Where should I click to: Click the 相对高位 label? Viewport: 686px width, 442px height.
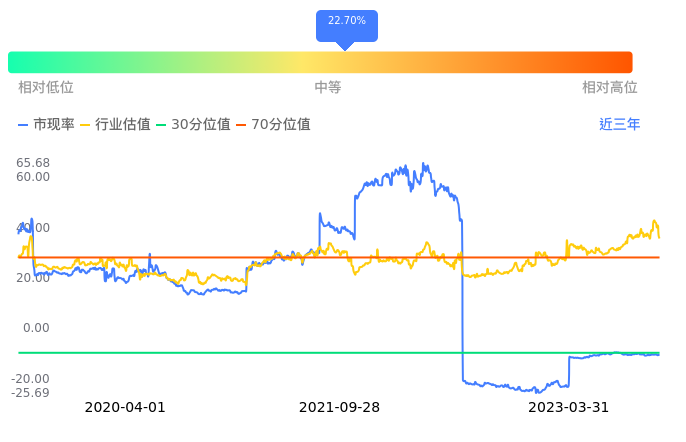(610, 88)
